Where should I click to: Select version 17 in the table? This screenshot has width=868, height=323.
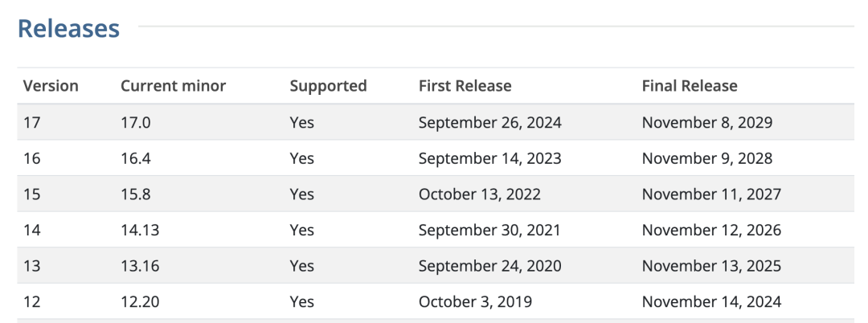pos(32,123)
